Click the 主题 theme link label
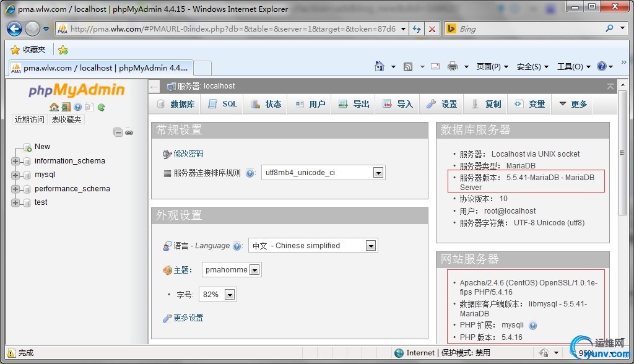This screenshot has height=364, width=634. tap(183, 270)
